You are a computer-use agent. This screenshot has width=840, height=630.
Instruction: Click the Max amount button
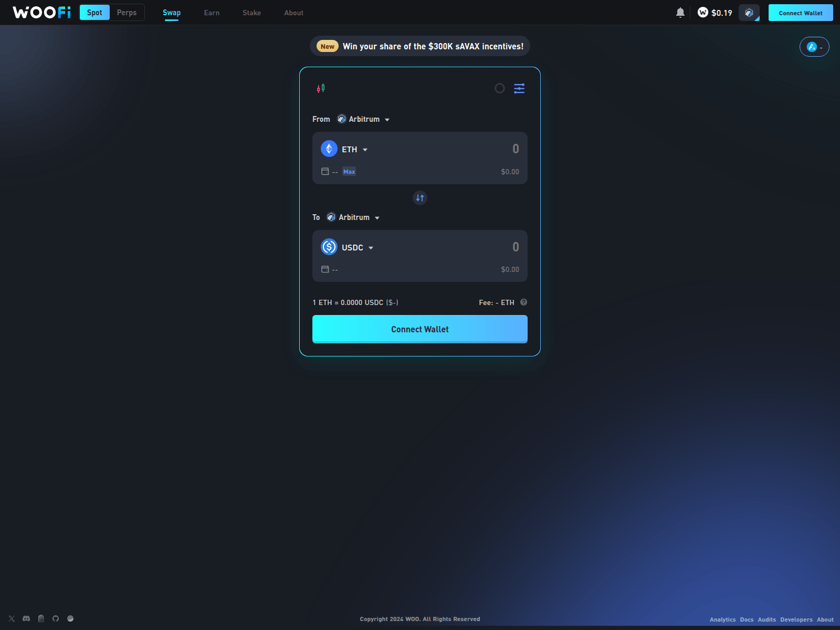pos(349,172)
